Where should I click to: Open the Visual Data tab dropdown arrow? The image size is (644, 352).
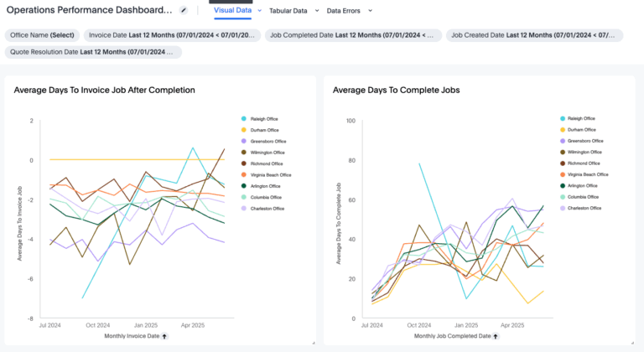click(260, 11)
